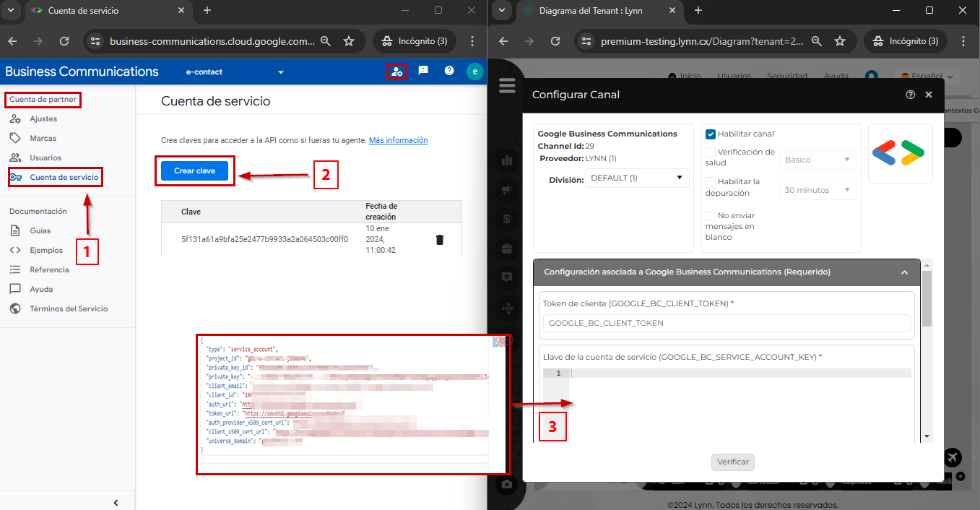Viewport: 980px width, 510px height.
Task: Focus the Token de cliente input field
Action: tap(727, 323)
